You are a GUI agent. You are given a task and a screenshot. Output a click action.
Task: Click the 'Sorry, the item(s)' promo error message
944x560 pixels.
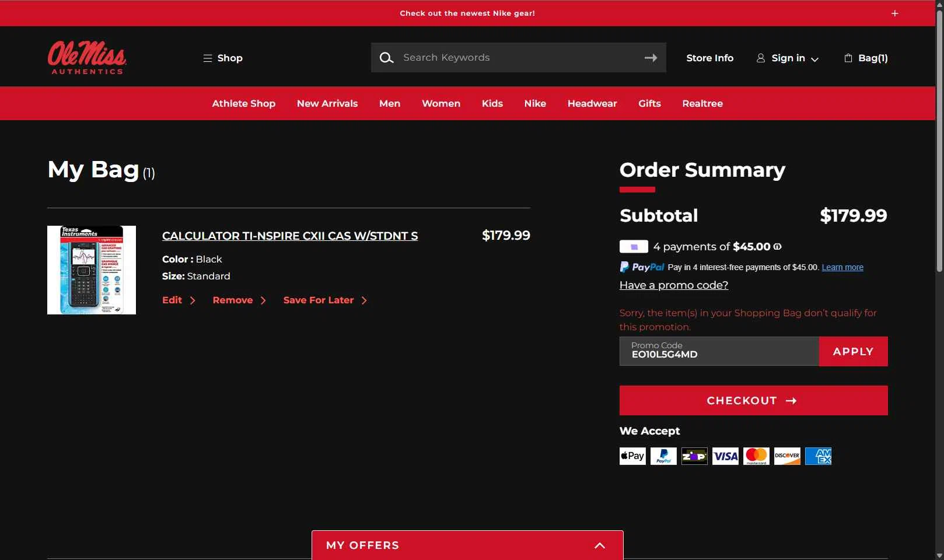tap(748, 320)
